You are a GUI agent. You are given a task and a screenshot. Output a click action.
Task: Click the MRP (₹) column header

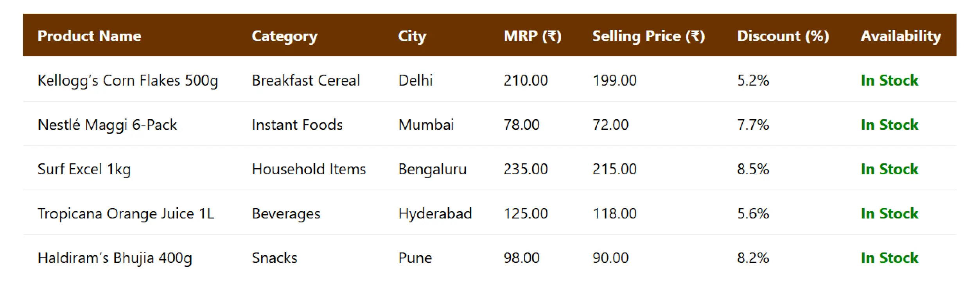click(532, 36)
